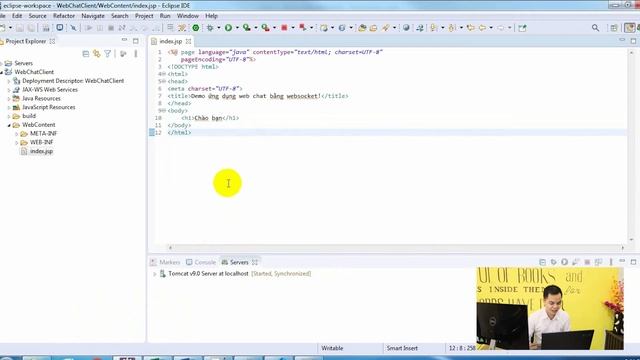Open the Edit menu
The image size is (640, 360).
(17, 16)
